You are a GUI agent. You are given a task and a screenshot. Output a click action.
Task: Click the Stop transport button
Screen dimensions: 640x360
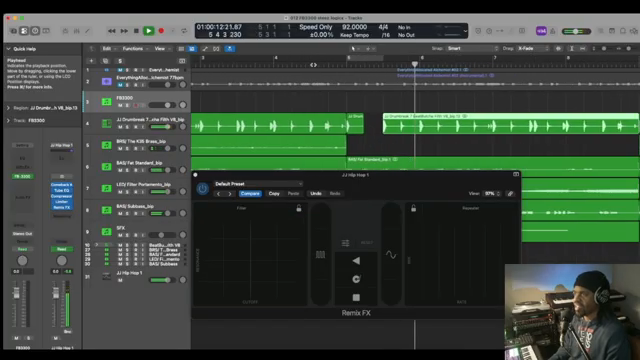point(136,31)
